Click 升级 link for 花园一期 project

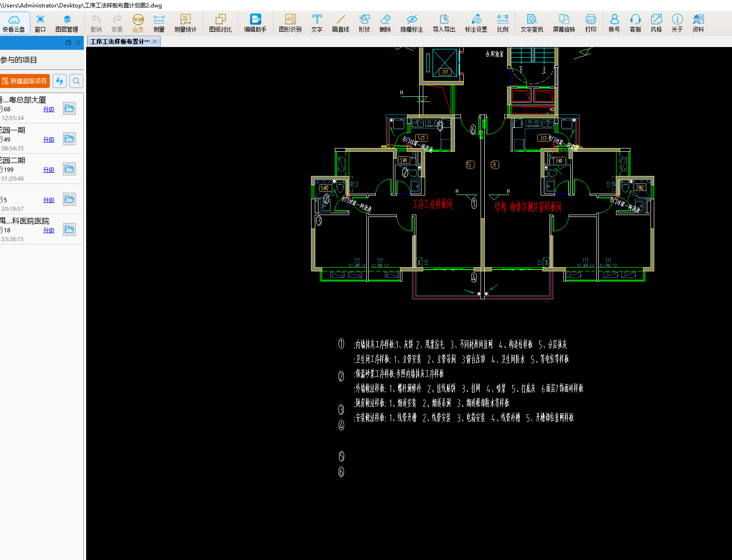[49, 140]
